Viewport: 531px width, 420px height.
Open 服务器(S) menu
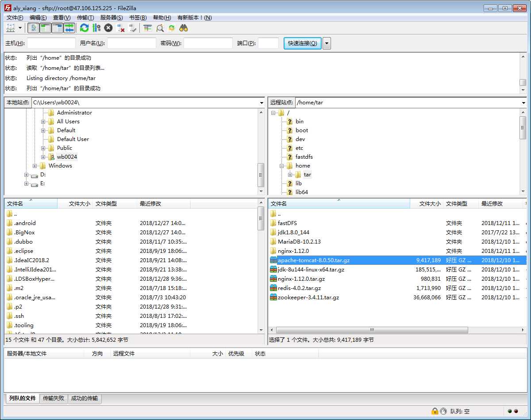point(112,18)
